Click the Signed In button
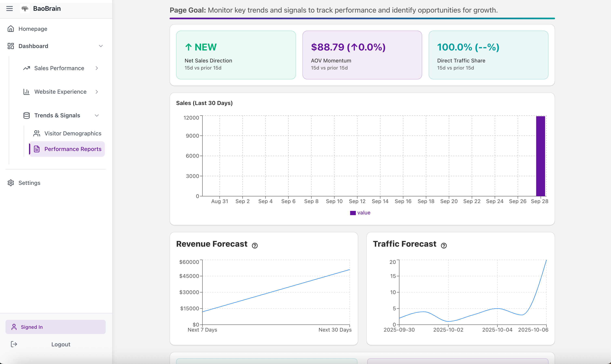 coord(55,327)
